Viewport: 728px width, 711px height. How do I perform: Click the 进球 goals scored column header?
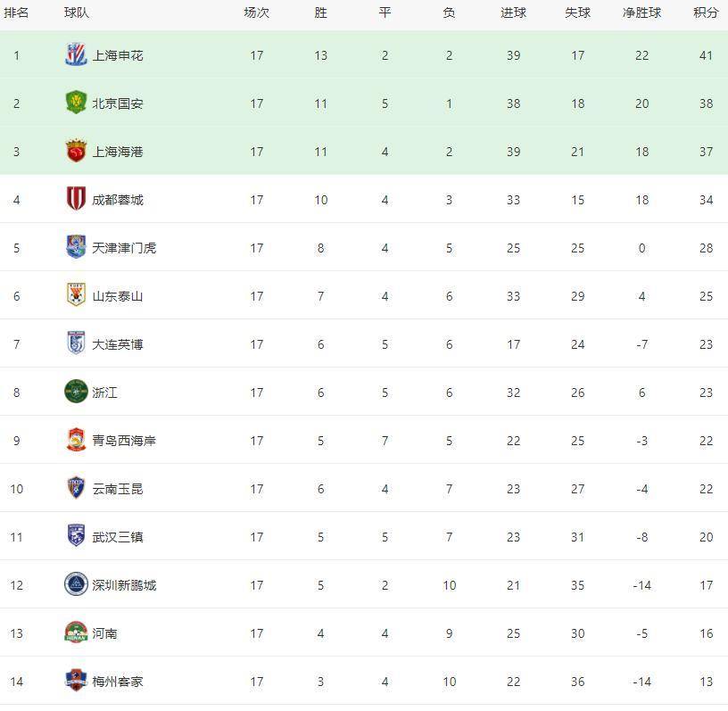click(513, 13)
